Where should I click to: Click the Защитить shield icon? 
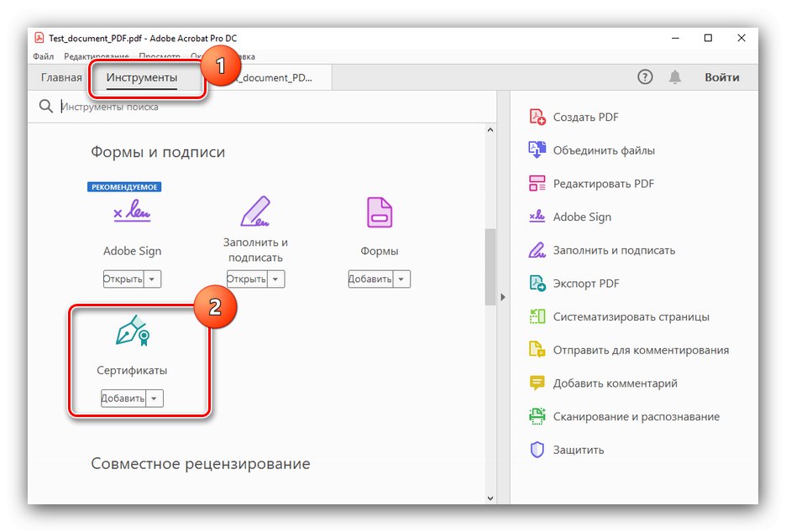coord(537,450)
